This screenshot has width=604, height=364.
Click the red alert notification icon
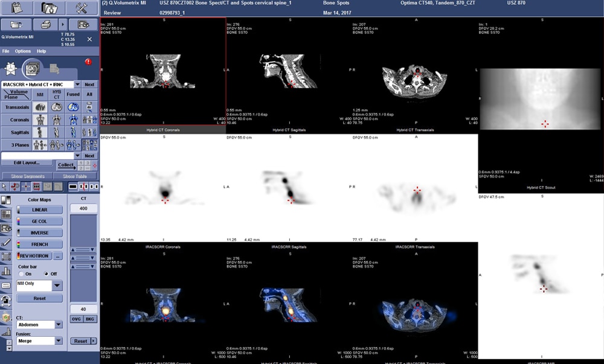(89, 62)
